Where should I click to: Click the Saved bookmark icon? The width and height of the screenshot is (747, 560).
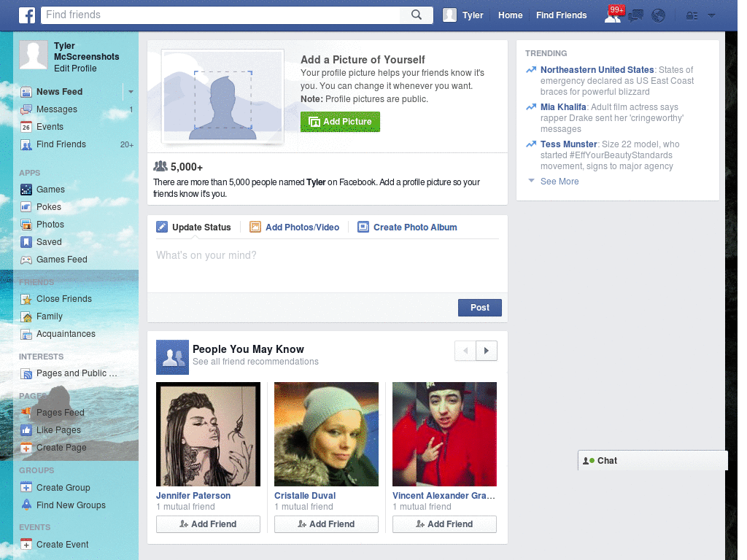click(26, 242)
